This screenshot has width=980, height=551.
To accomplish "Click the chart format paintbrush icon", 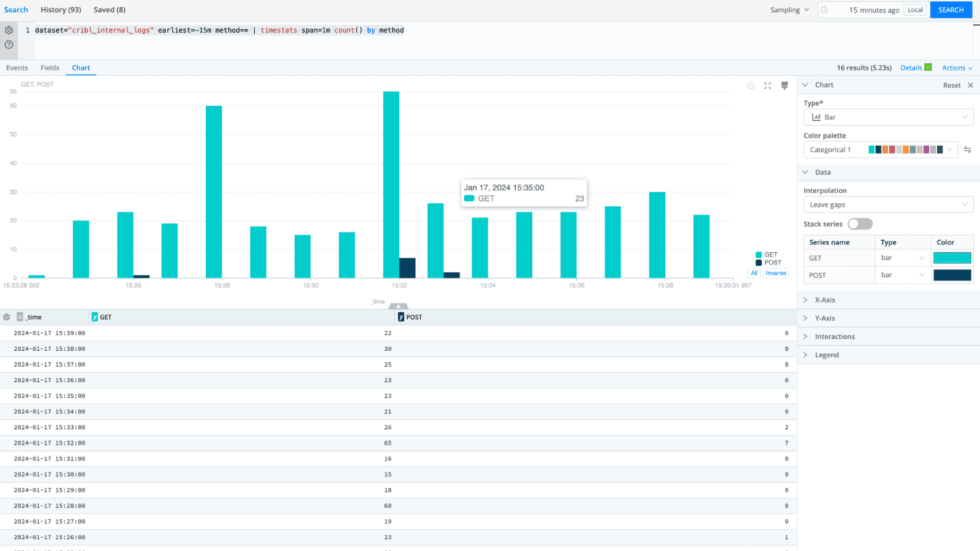I will point(785,86).
